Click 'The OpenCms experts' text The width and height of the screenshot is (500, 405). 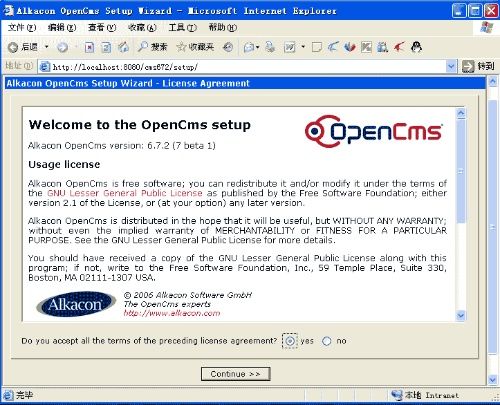pos(167,304)
